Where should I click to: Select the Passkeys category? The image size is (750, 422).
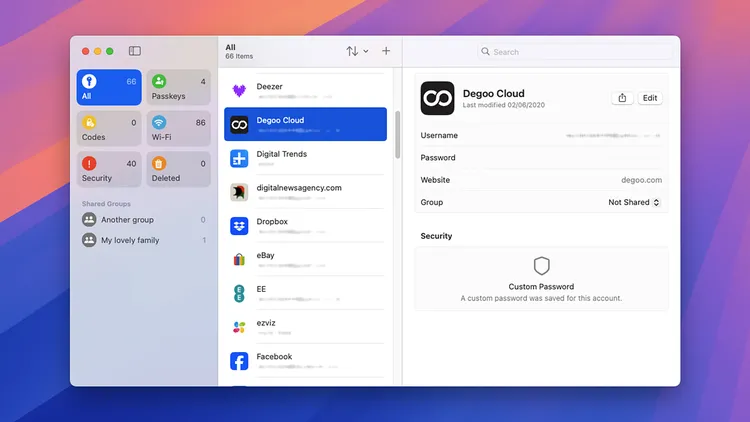click(178, 88)
